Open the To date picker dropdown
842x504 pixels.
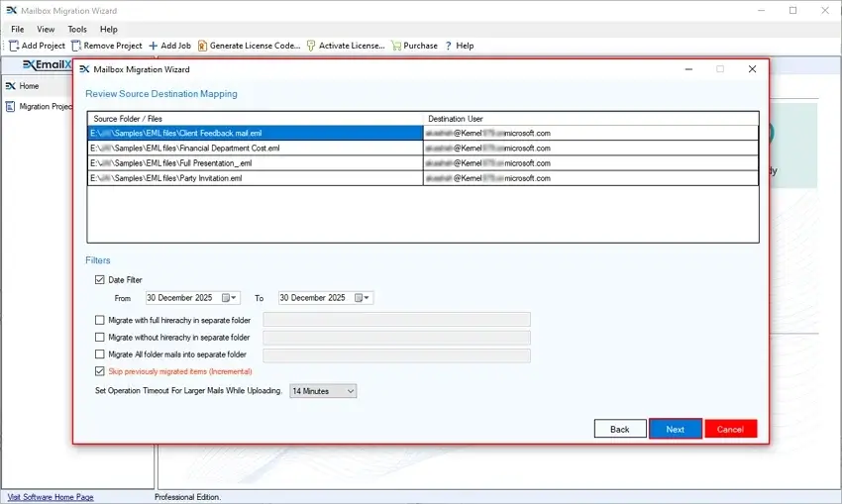pyautogui.click(x=367, y=298)
